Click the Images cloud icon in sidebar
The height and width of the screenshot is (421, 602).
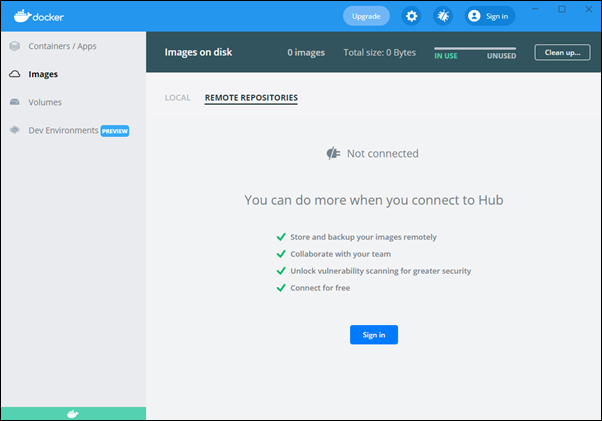pos(15,74)
